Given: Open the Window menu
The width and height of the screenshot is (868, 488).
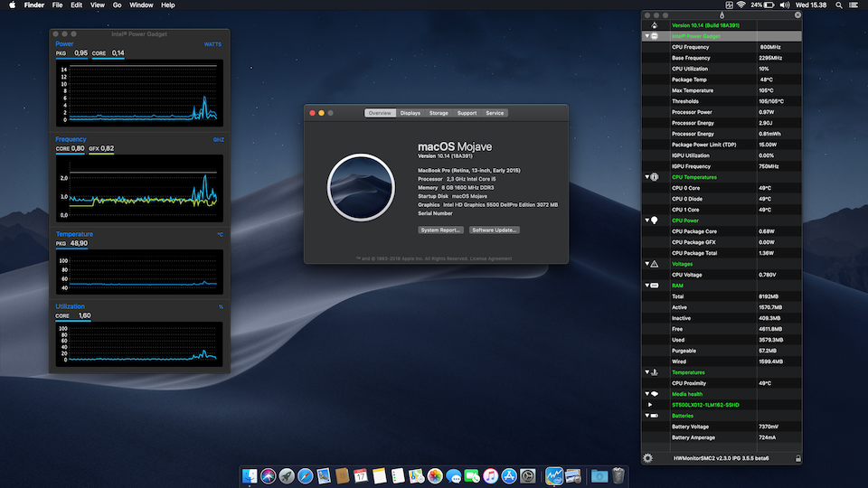Looking at the screenshot, I should coord(141,5).
